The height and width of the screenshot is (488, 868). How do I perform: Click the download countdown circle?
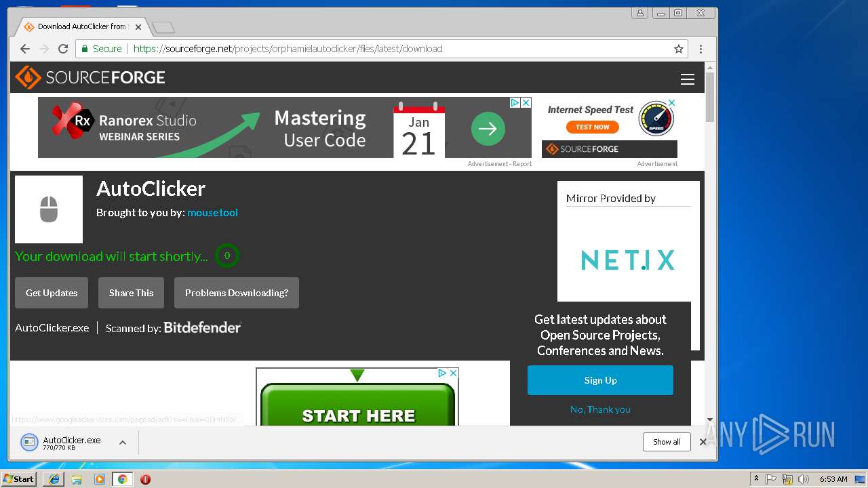[227, 256]
